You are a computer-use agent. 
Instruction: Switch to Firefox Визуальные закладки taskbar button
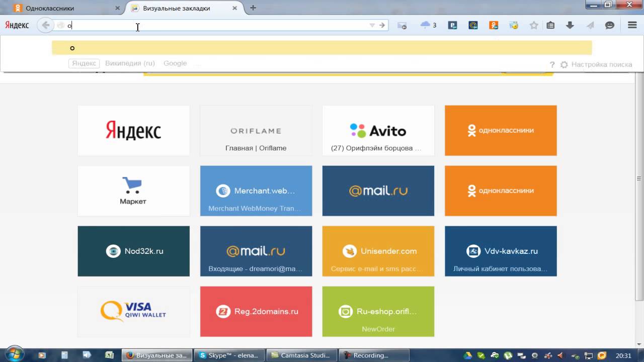(x=158, y=355)
